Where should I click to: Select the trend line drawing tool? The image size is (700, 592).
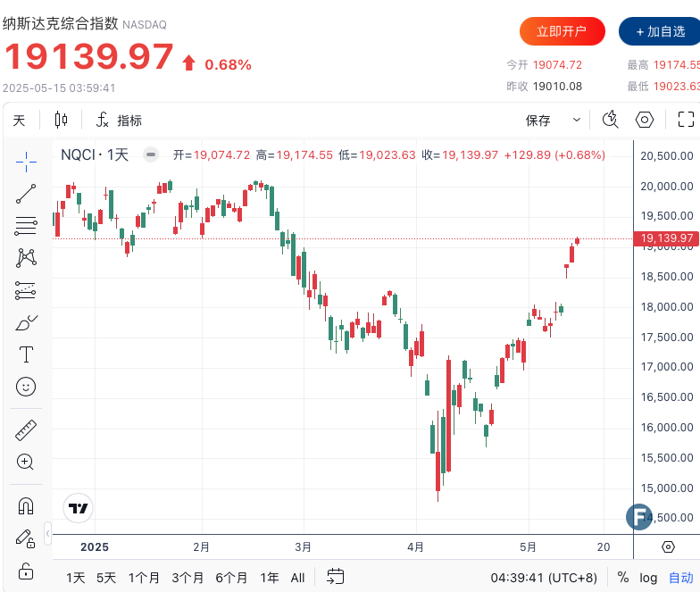pyautogui.click(x=26, y=194)
